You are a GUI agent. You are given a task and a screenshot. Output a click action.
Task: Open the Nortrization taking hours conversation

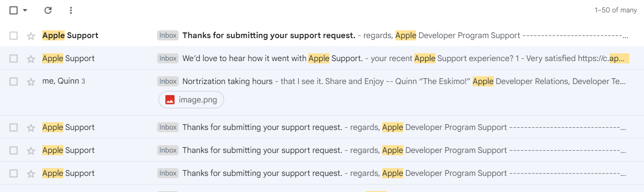[227, 81]
